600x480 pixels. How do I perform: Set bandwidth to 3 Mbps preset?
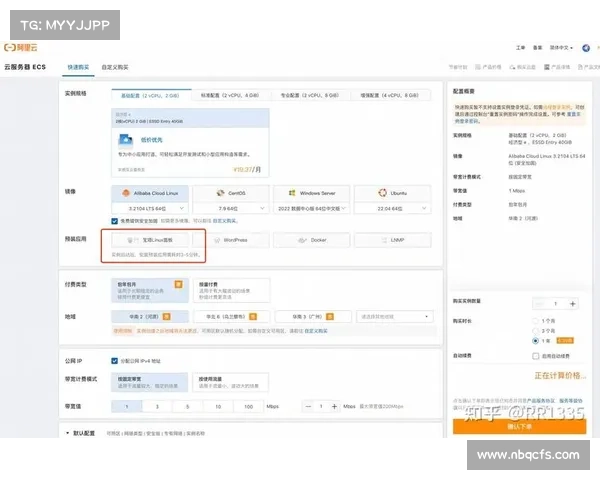click(x=157, y=407)
